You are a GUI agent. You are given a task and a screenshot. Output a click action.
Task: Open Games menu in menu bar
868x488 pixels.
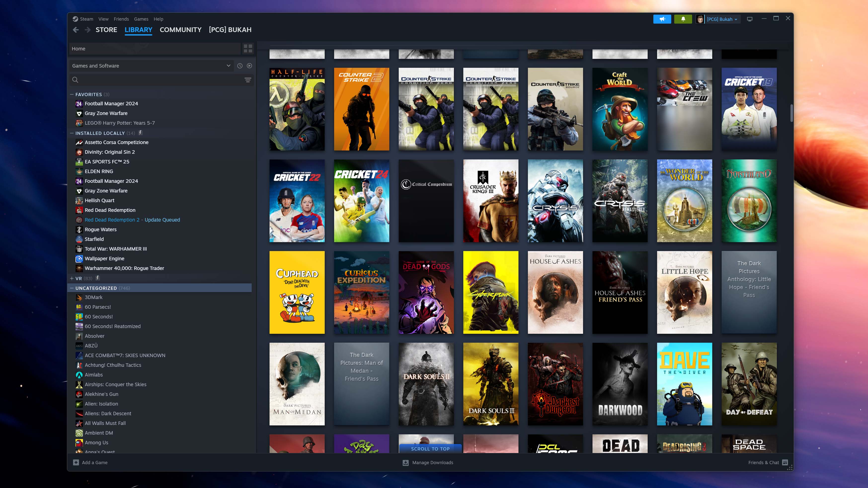pos(140,18)
